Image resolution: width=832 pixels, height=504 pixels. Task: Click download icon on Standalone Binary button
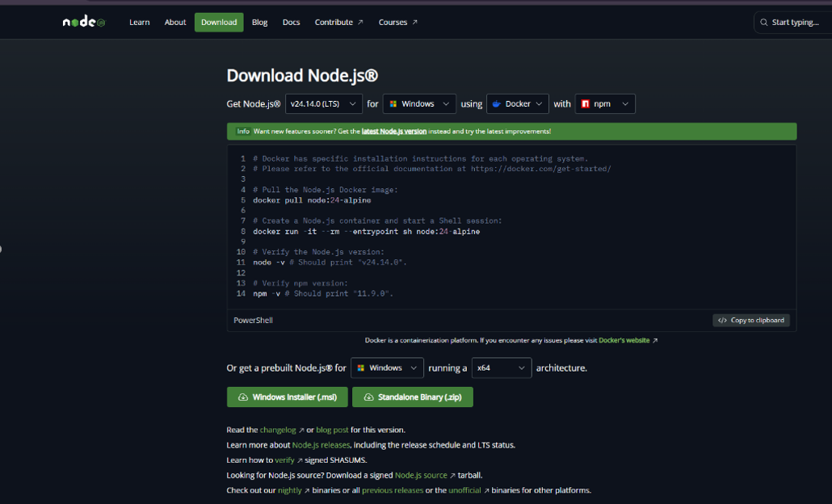(368, 397)
